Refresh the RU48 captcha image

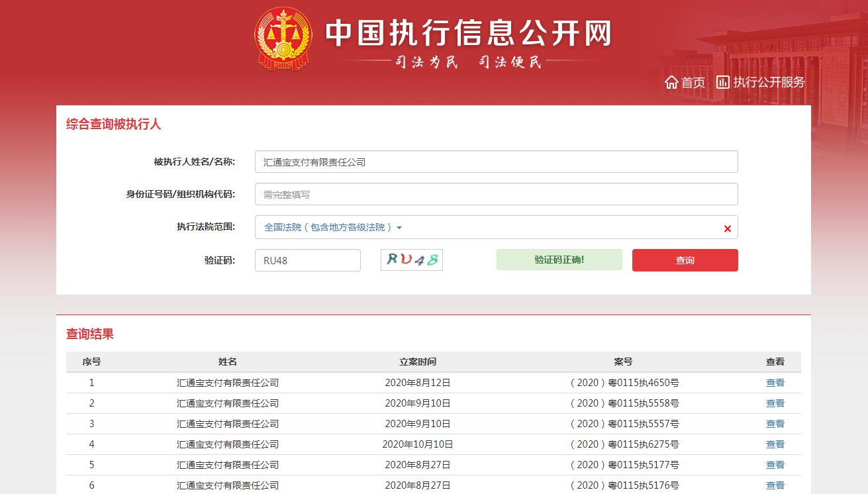[411, 260]
